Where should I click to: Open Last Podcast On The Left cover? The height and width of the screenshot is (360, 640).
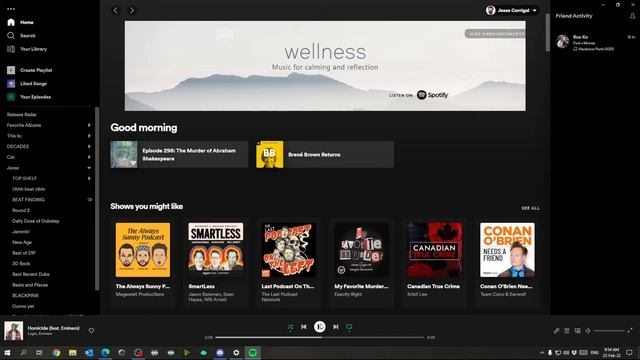coord(289,250)
